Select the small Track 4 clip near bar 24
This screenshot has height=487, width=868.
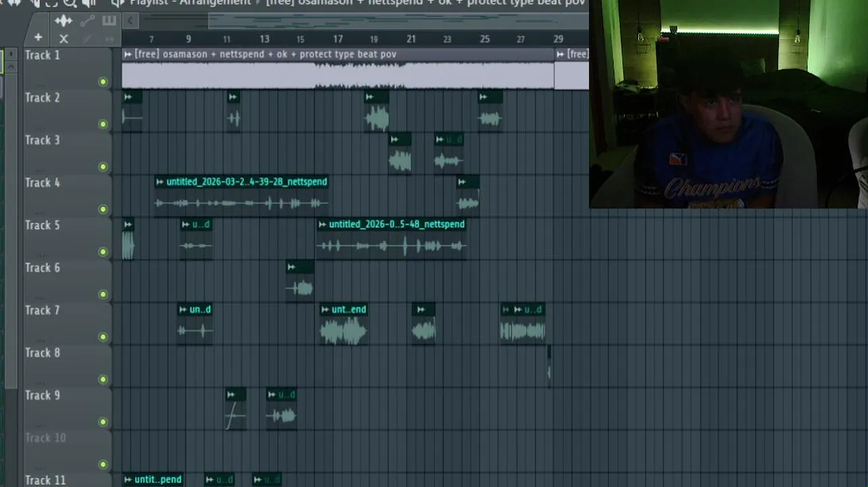point(468,196)
